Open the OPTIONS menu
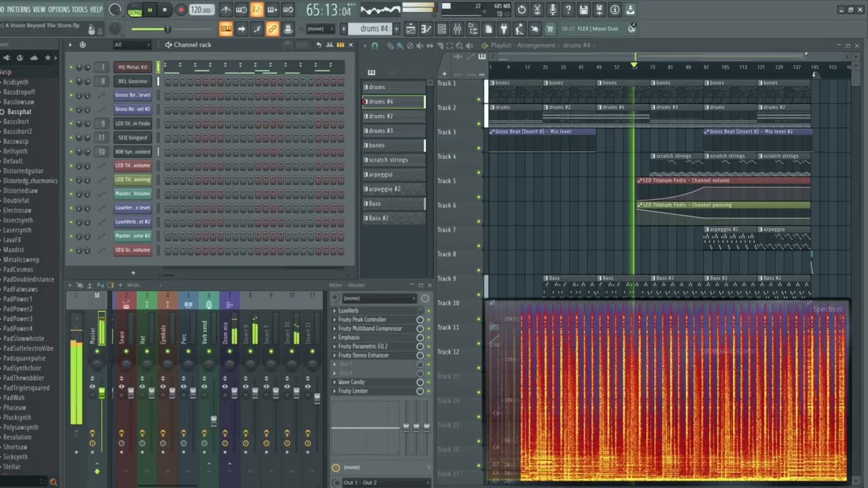 (58, 9)
